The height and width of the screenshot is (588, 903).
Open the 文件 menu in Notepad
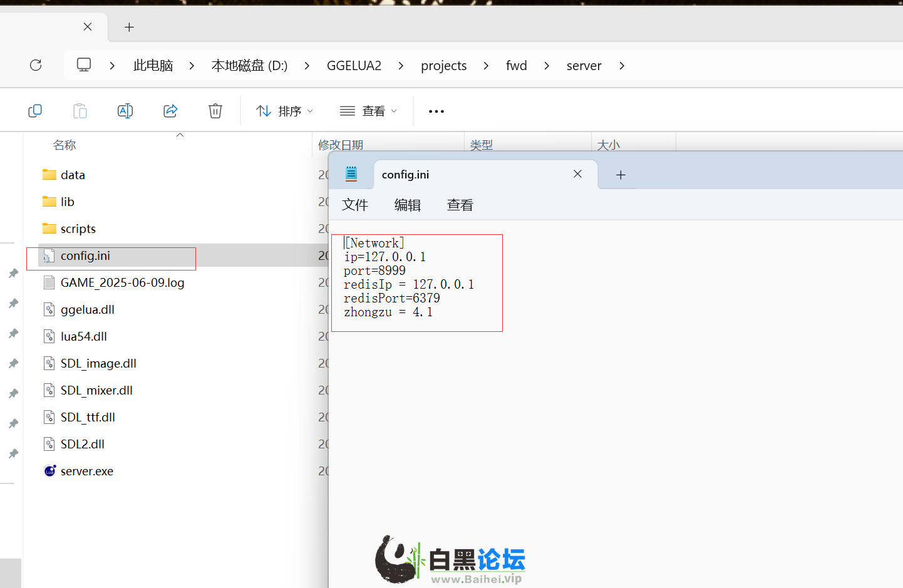[x=355, y=205]
